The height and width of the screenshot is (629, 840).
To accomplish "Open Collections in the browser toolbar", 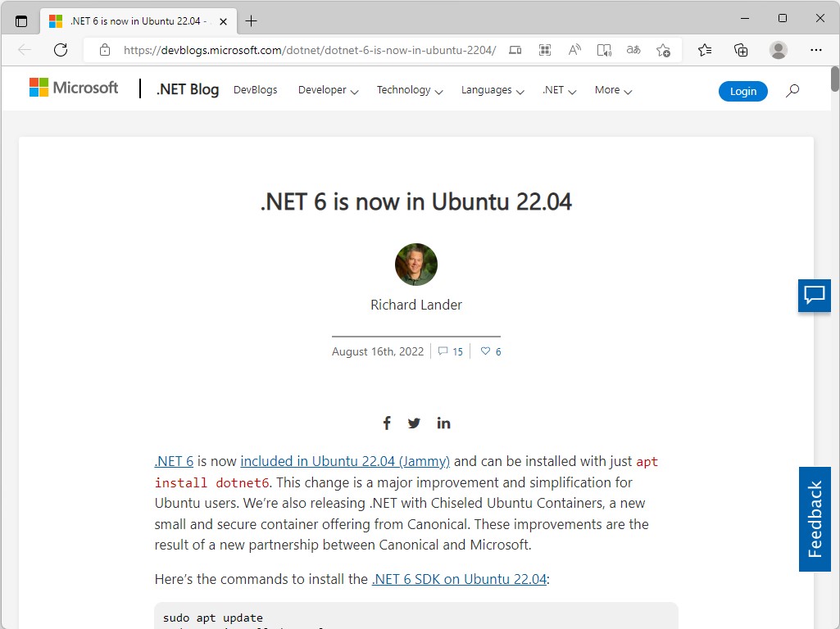I will click(740, 50).
